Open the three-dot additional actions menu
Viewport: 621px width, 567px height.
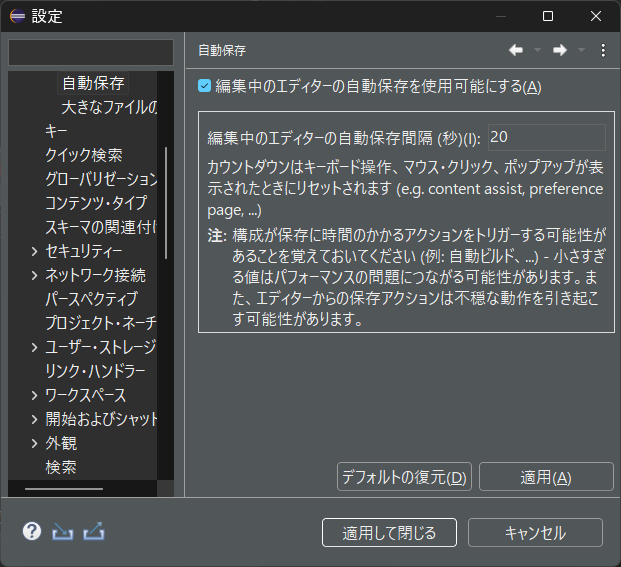[603, 50]
